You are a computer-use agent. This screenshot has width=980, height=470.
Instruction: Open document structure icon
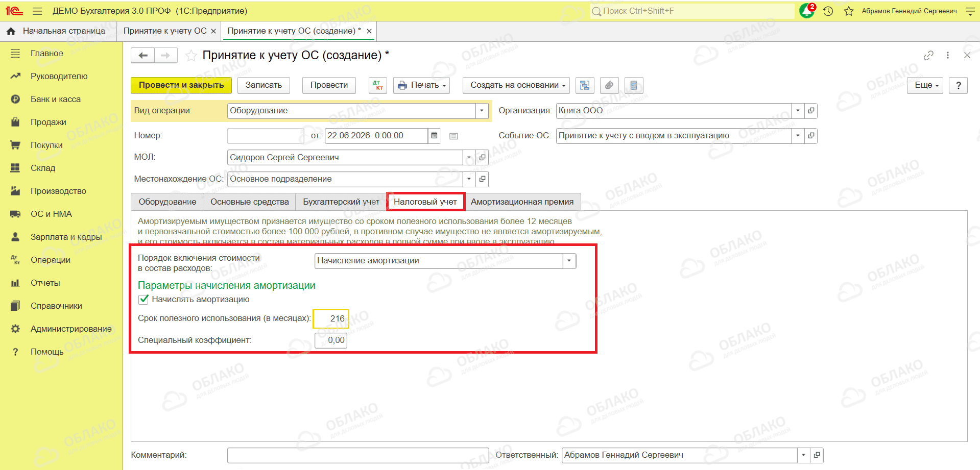tap(585, 85)
